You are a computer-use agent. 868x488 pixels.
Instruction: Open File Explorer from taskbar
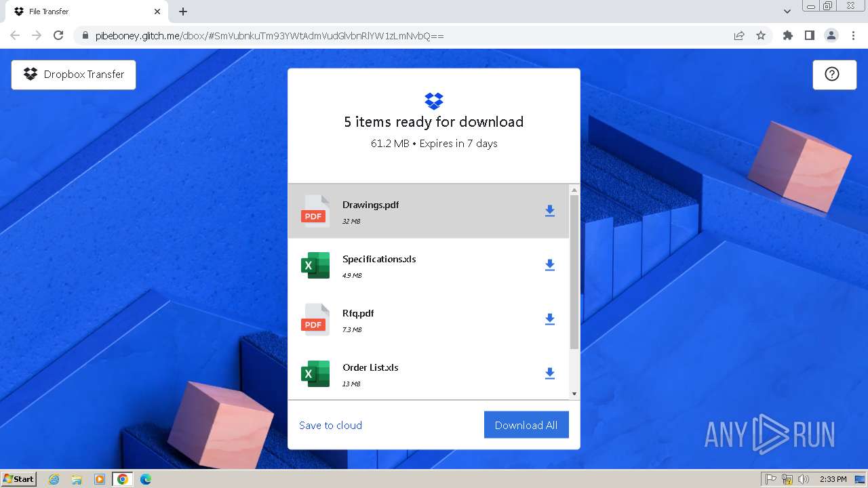point(77,479)
